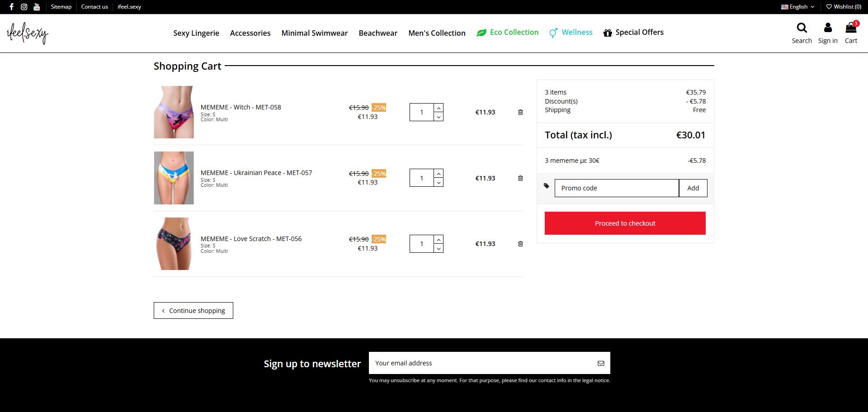Open MEMEME - Love Scratch - MET-056 link
868x412 pixels.
point(251,239)
